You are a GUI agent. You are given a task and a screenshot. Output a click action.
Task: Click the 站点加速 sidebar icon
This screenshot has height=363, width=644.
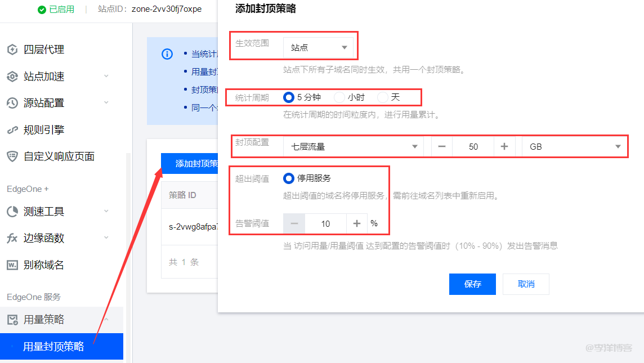point(12,76)
